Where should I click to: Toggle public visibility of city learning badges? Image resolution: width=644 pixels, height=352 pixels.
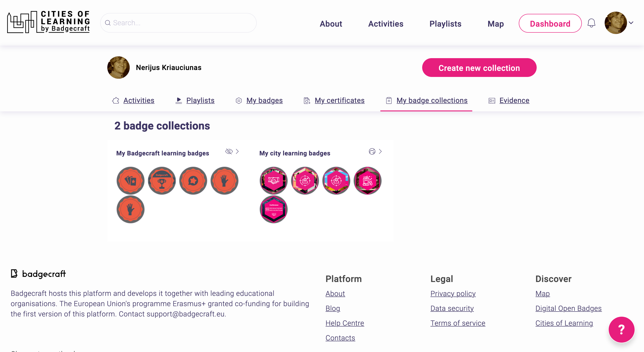pyautogui.click(x=372, y=151)
